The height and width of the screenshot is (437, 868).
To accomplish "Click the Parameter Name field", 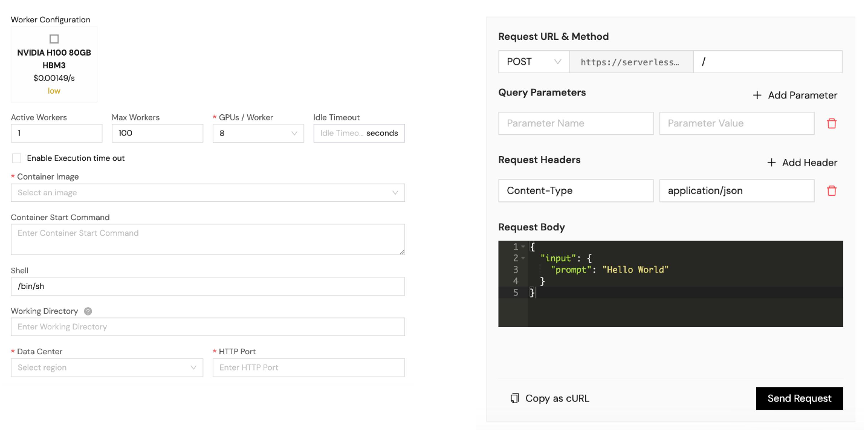I will point(576,123).
